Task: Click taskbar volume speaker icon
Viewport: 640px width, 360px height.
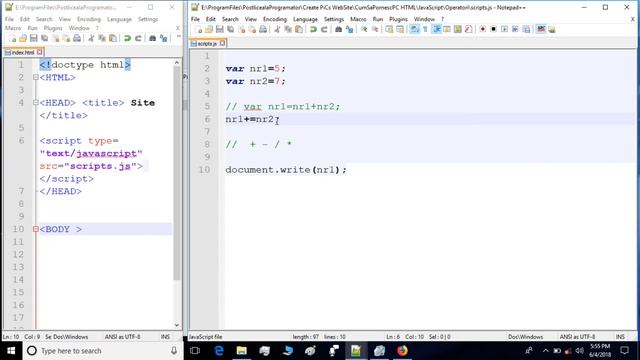Action: click(579, 351)
